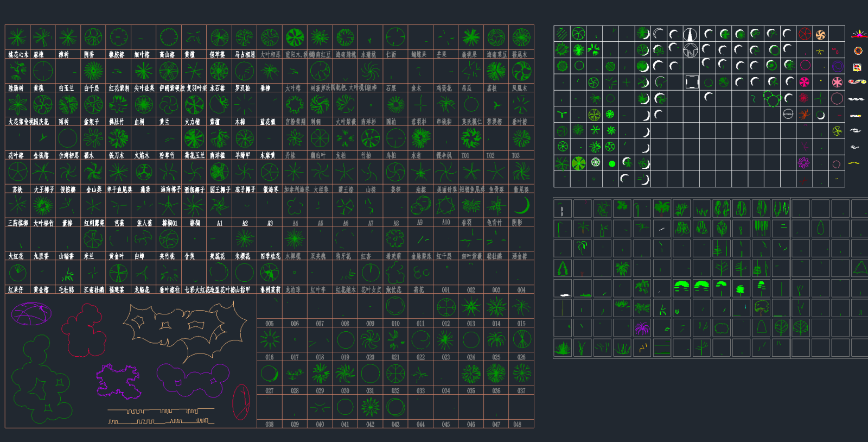
Task: Click the 黄槐 crosshair circle symbol
Action: click(42, 71)
